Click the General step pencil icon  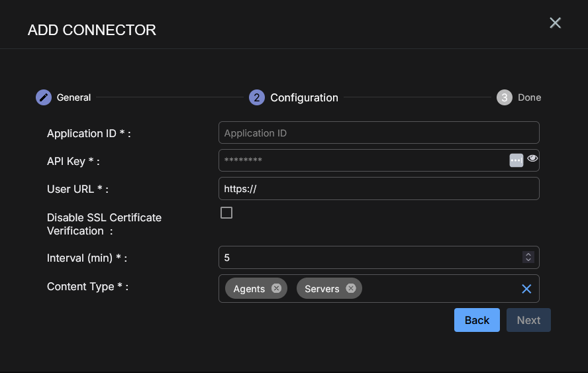[x=44, y=97]
